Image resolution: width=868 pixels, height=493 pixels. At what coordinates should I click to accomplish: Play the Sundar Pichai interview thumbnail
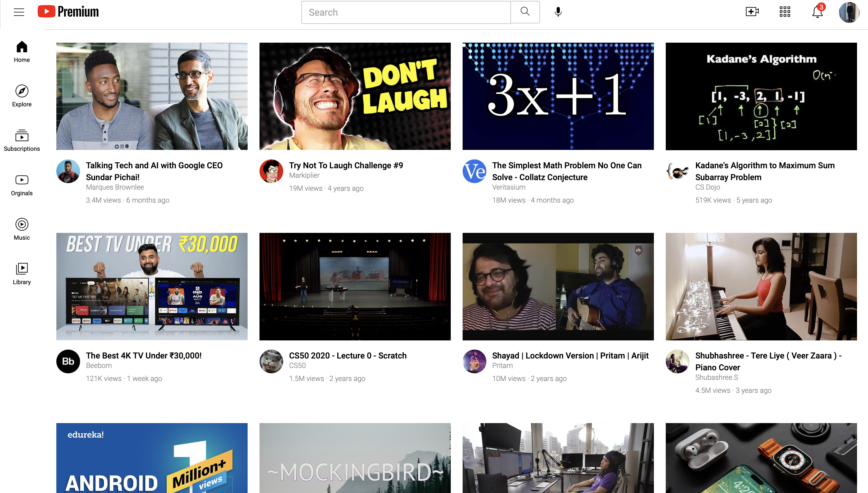(152, 96)
